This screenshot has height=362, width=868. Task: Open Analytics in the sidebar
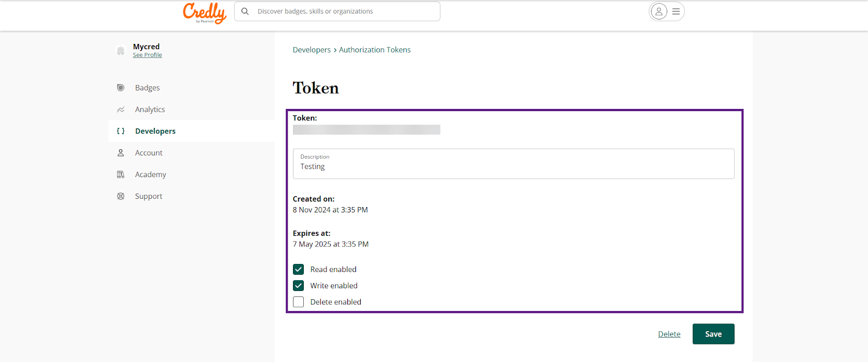tap(150, 109)
